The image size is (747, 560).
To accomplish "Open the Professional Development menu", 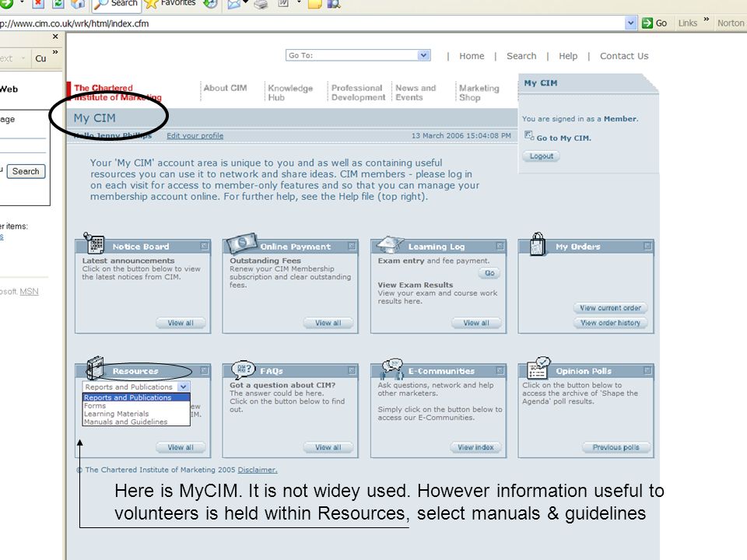I will 358,93.
